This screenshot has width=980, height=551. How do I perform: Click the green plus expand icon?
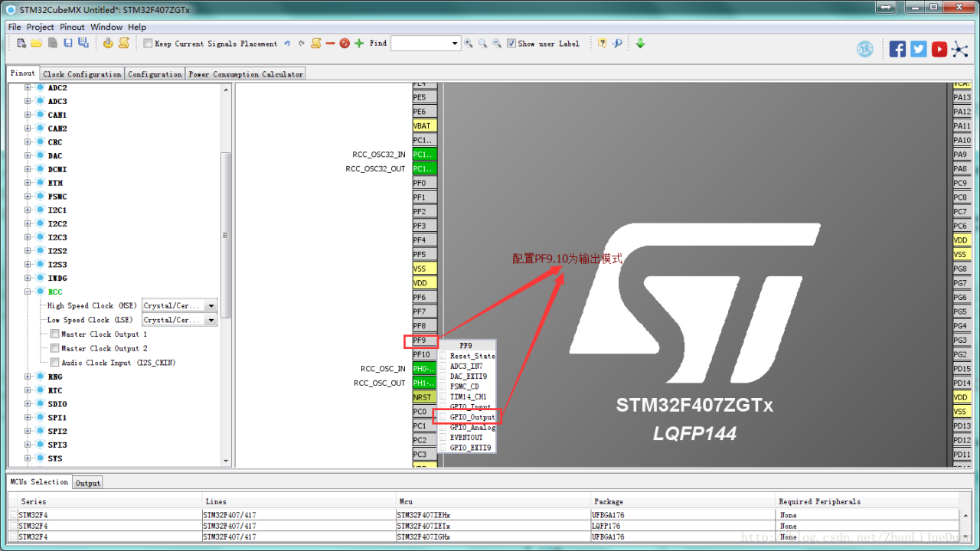(359, 44)
